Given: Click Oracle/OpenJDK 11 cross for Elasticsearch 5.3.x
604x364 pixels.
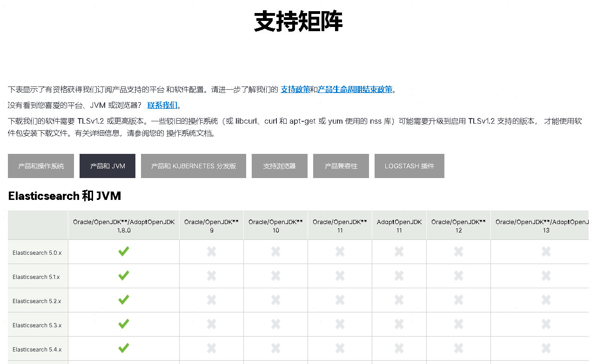Looking at the screenshot, I should 340,324.
